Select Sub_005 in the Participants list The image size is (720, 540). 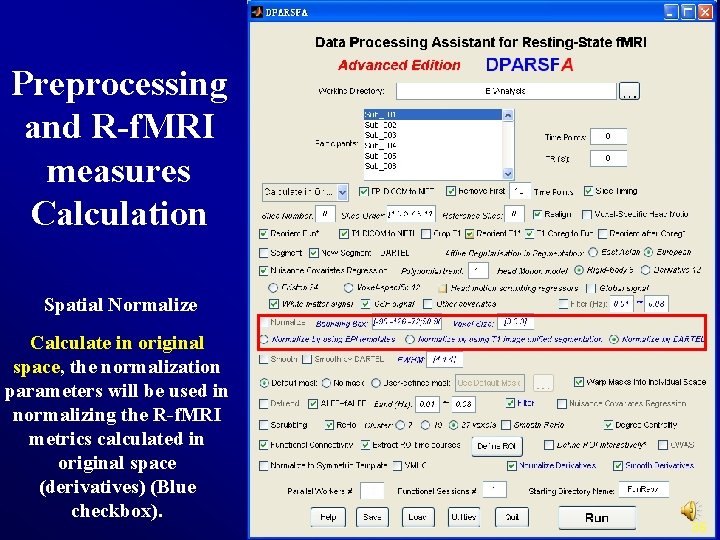point(381,156)
